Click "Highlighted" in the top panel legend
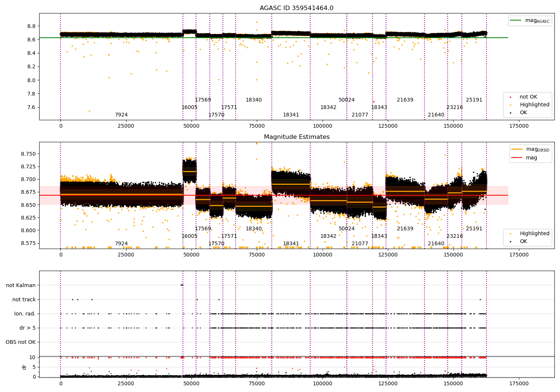The image size is (560, 392). (530, 105)
